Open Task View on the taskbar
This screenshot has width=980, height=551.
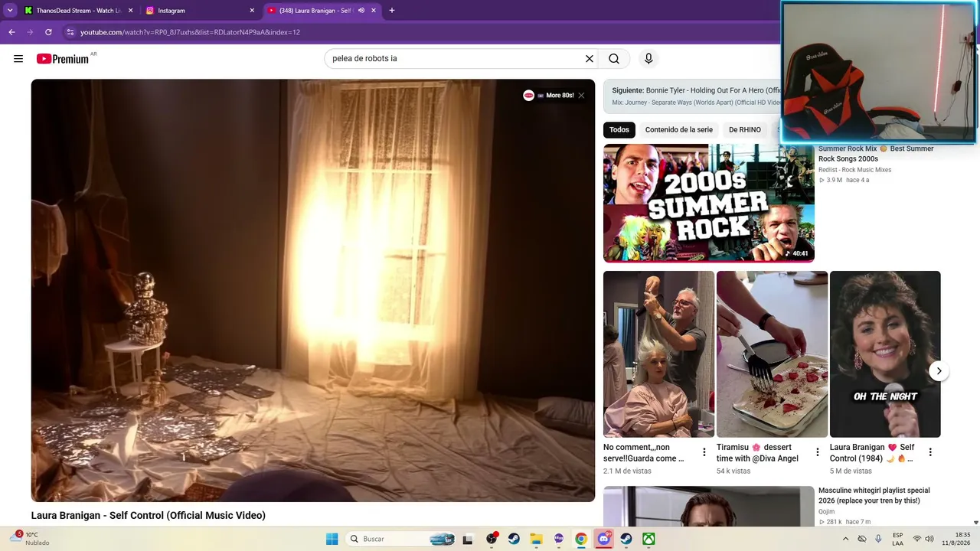[x=468, y=539]
